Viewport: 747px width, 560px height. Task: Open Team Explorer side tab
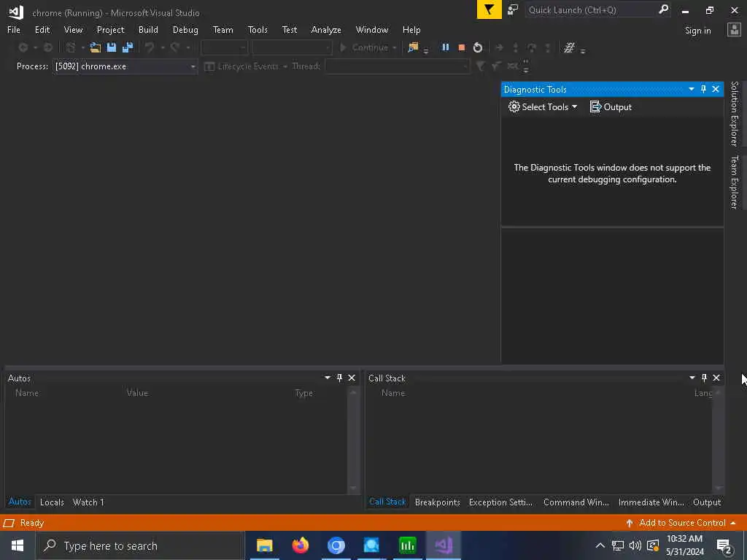pos(735,182)
